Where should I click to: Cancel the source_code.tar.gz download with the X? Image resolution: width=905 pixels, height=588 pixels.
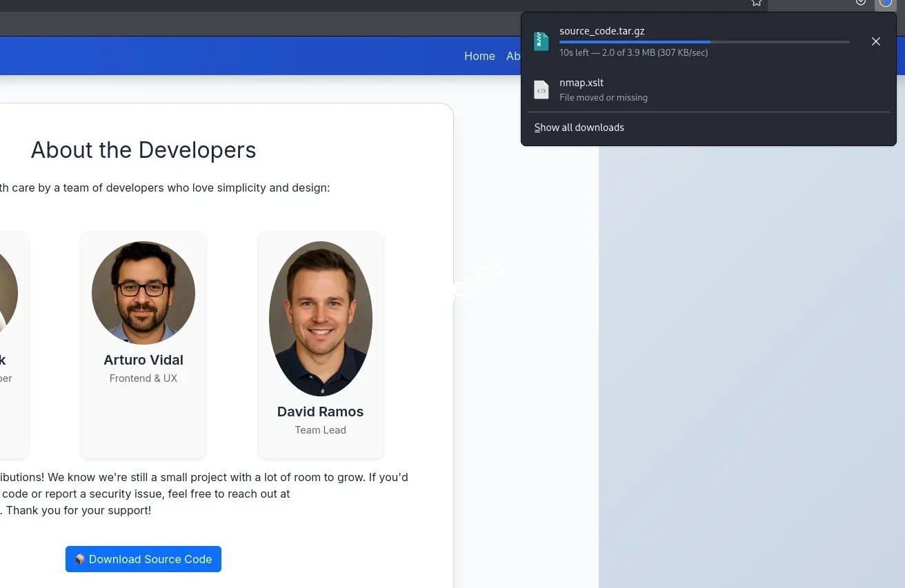point(876,41)
